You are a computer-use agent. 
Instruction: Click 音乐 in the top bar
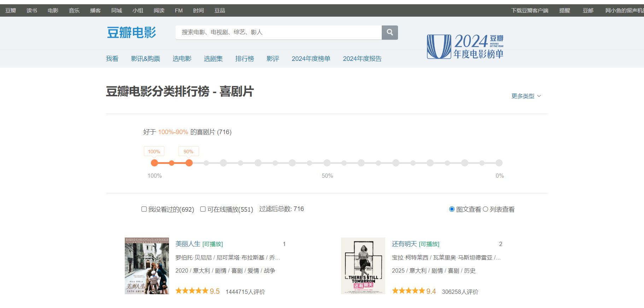point(74,11)
